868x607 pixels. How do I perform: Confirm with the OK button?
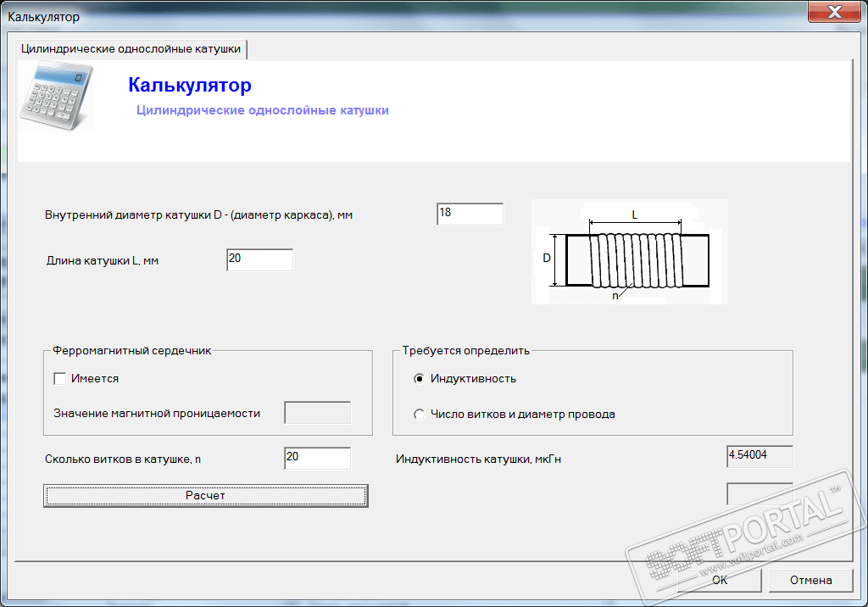720,580
